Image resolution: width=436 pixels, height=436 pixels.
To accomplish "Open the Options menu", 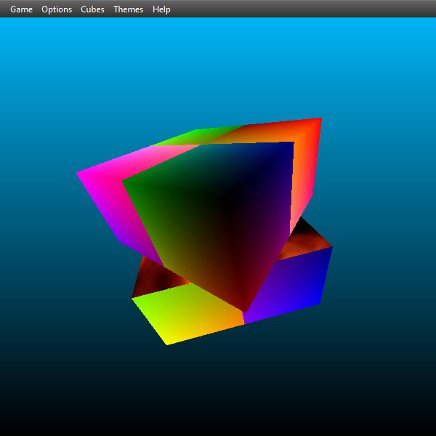I will pos(56,9).
